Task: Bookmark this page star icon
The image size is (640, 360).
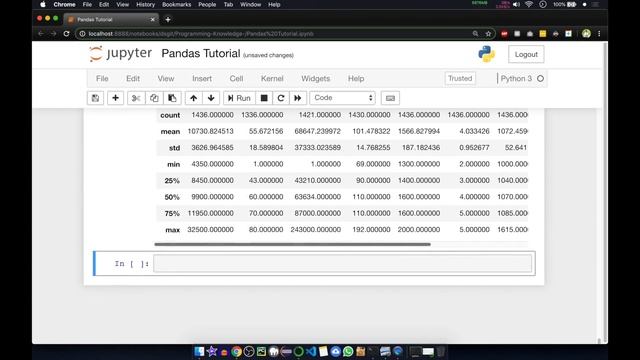Action: [x=488, y=34]
